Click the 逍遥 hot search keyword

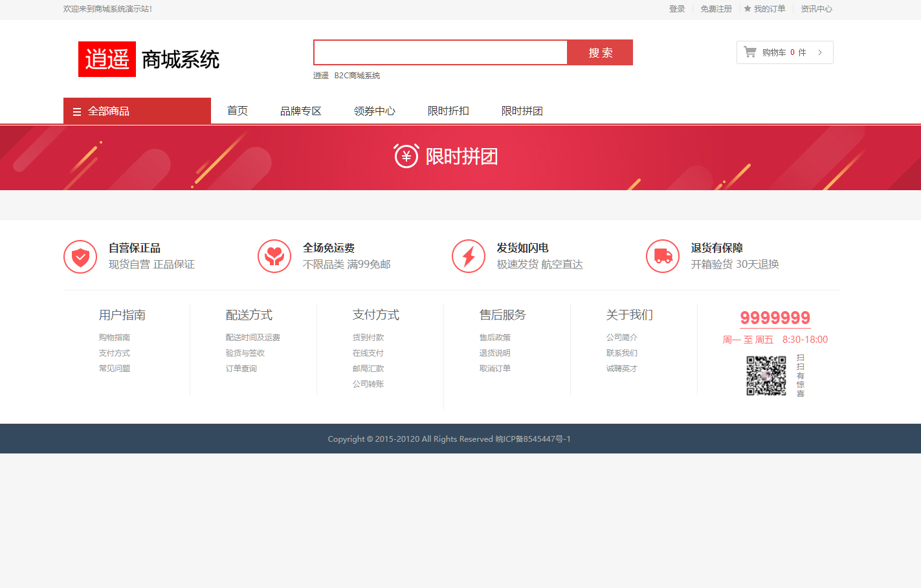[x=321, y=76]
